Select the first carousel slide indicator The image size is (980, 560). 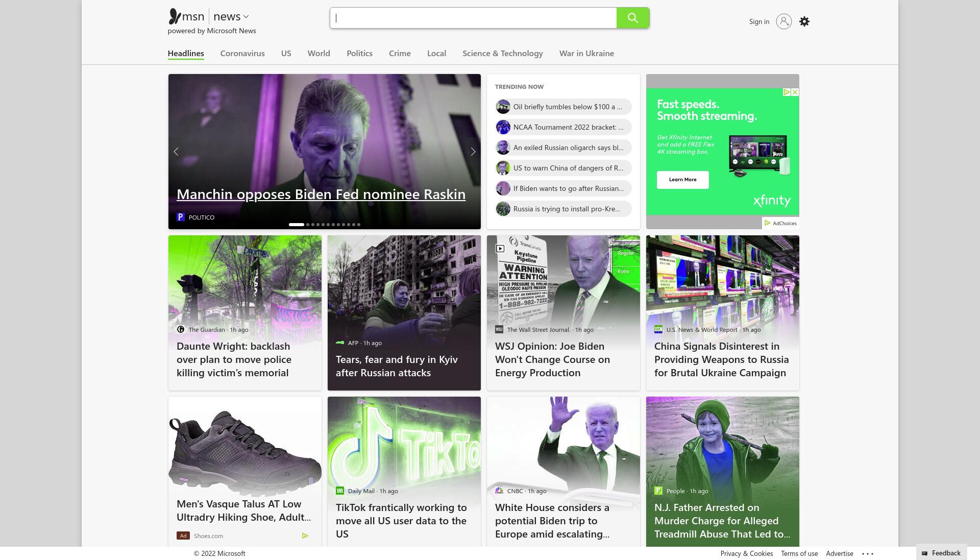297,225
